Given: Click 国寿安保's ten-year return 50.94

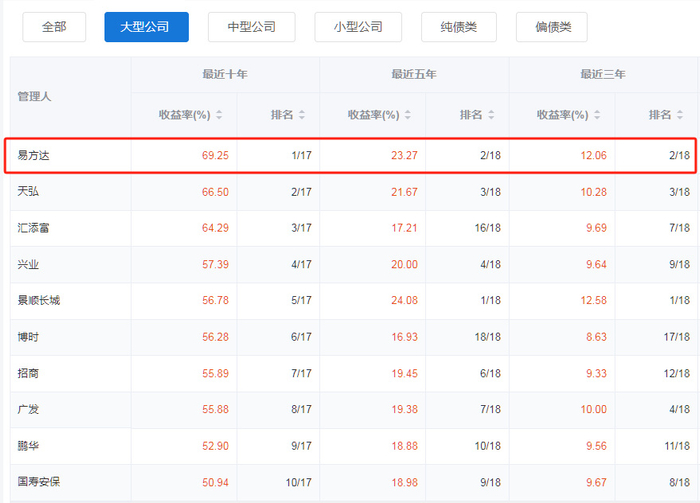Looking at the screenshot, I should pos(215,482).
